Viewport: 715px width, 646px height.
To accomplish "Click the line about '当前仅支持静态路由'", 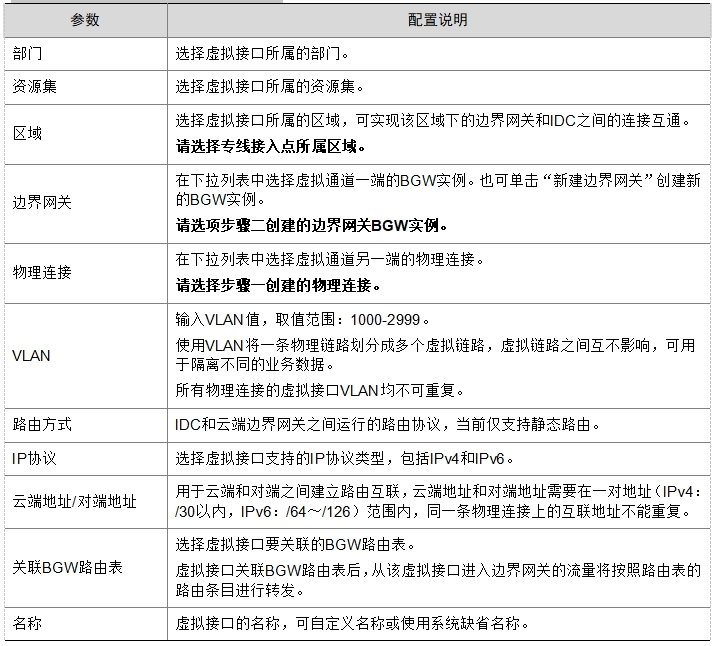I will [x=388, y=425].
